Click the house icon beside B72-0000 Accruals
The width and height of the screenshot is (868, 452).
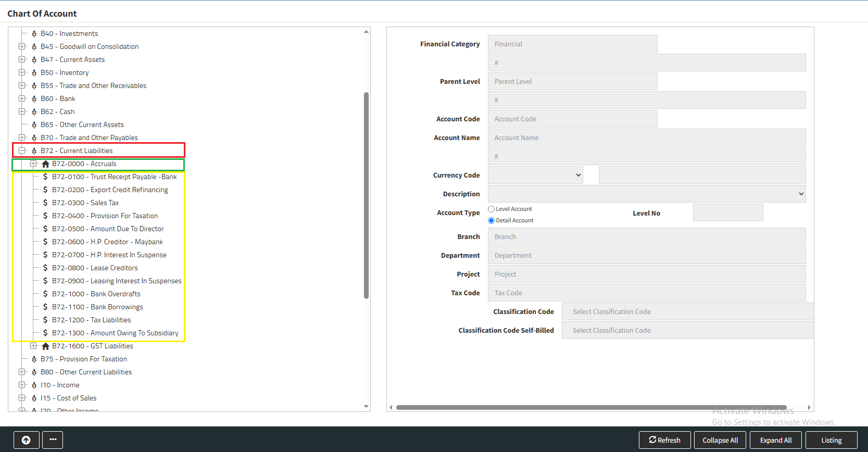pos(45,164)
